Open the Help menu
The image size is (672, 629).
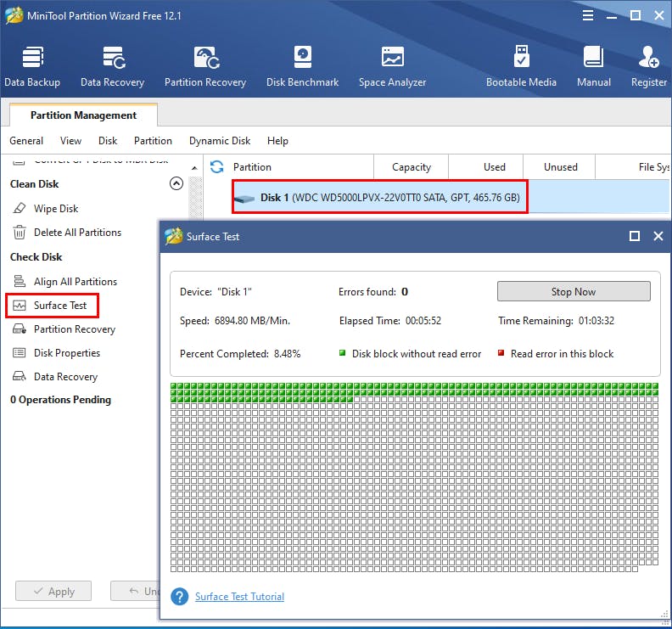(277, 141)
